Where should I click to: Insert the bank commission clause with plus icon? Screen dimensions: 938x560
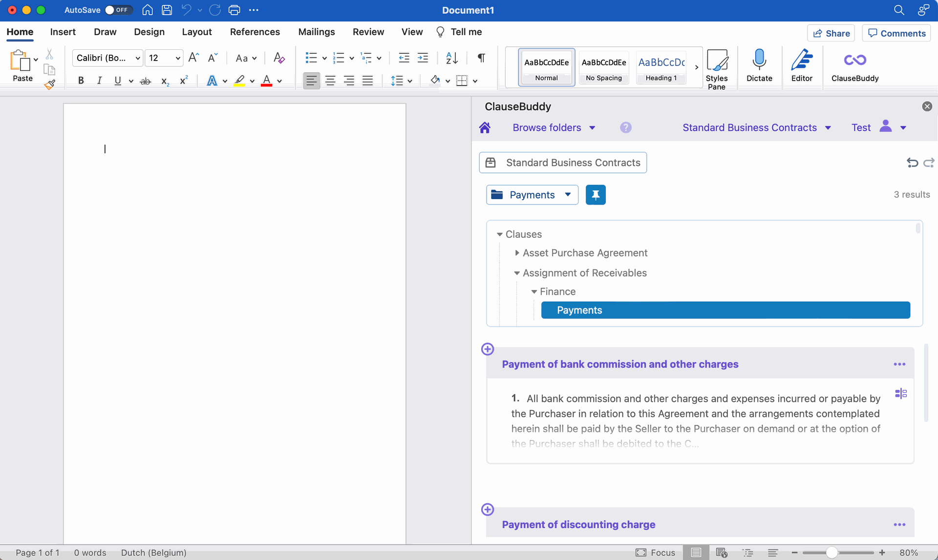coord(488,349)
